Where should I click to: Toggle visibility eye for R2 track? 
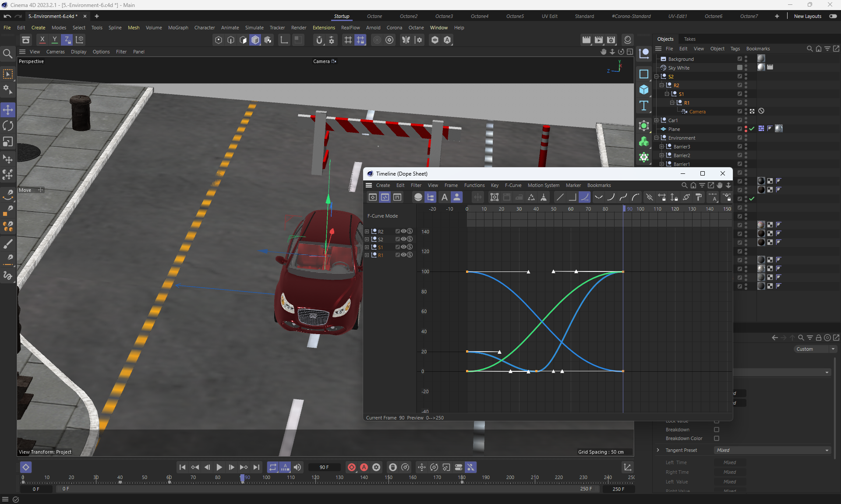point(403,231)
